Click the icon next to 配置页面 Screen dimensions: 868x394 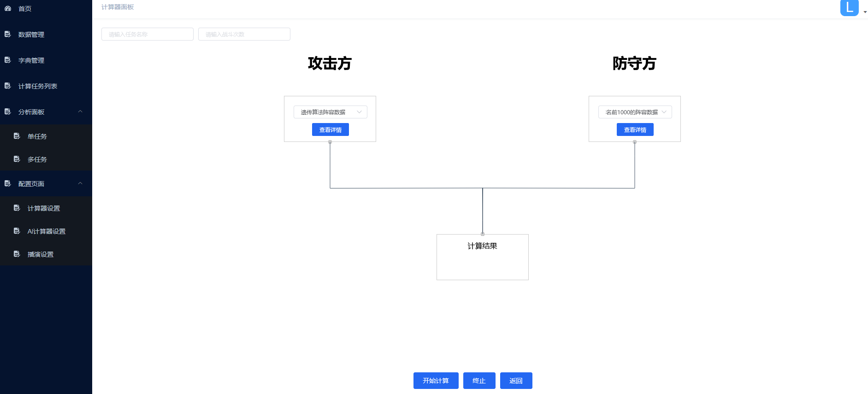coord(8,183)
